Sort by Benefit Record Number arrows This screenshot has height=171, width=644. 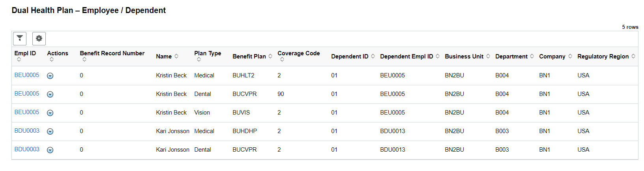point(84,60)
